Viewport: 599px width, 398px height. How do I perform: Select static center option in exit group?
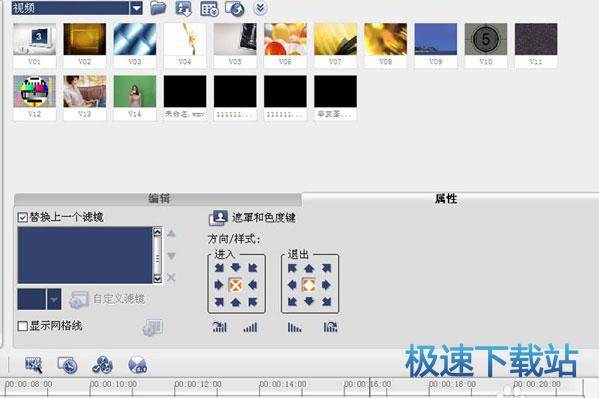point(309,285)
